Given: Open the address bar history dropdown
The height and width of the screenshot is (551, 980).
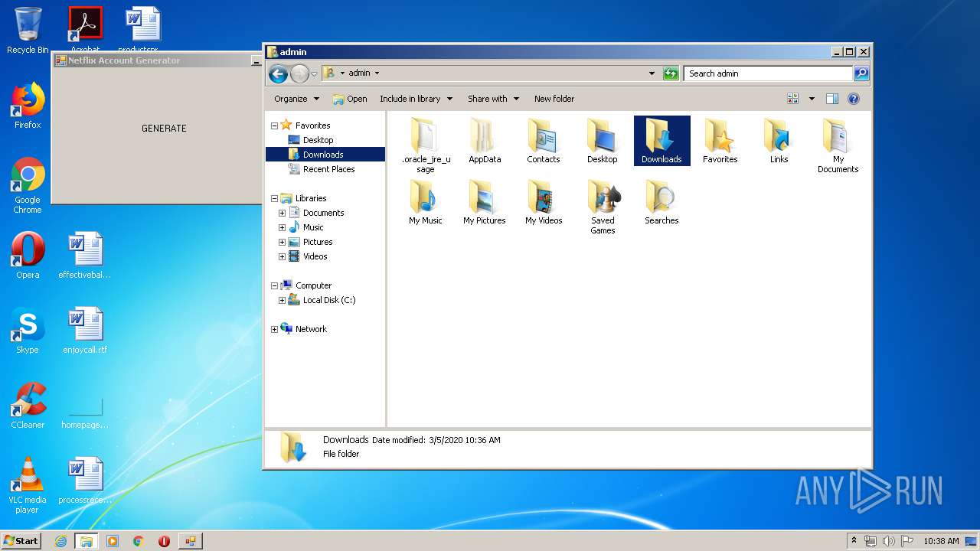Looking at the screenshot, I should [x=652, y=73].
